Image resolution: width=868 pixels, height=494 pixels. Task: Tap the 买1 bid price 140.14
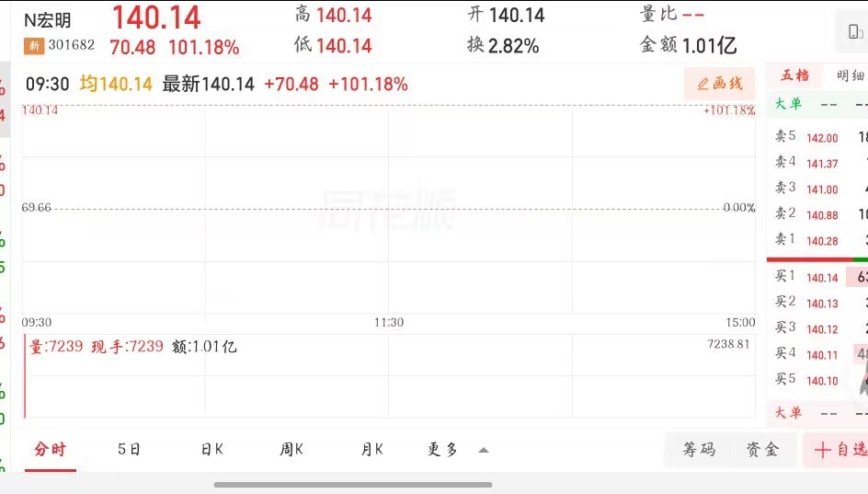click(x=822, y=278)
